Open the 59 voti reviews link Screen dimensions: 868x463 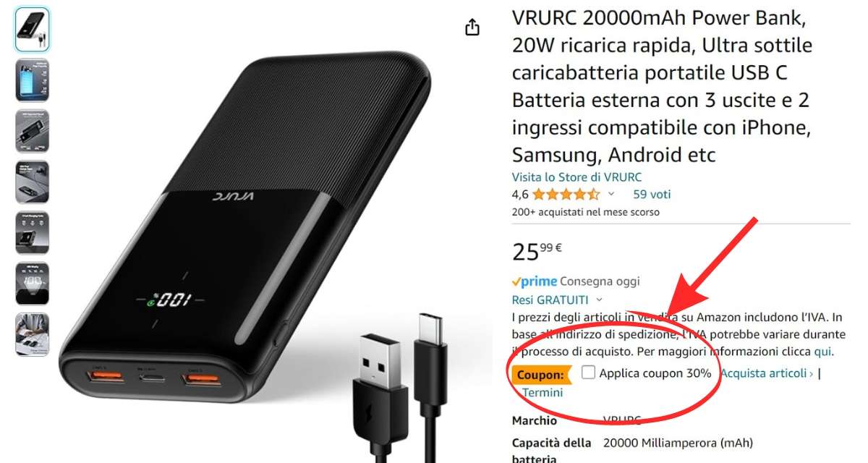point(652,194)
